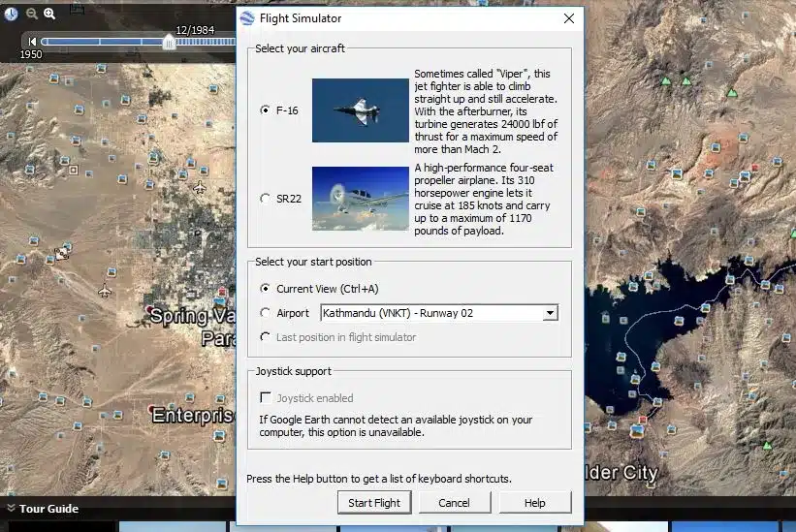Choose Airport as the start position
796x532 pixels.
[x=266, y=313]
